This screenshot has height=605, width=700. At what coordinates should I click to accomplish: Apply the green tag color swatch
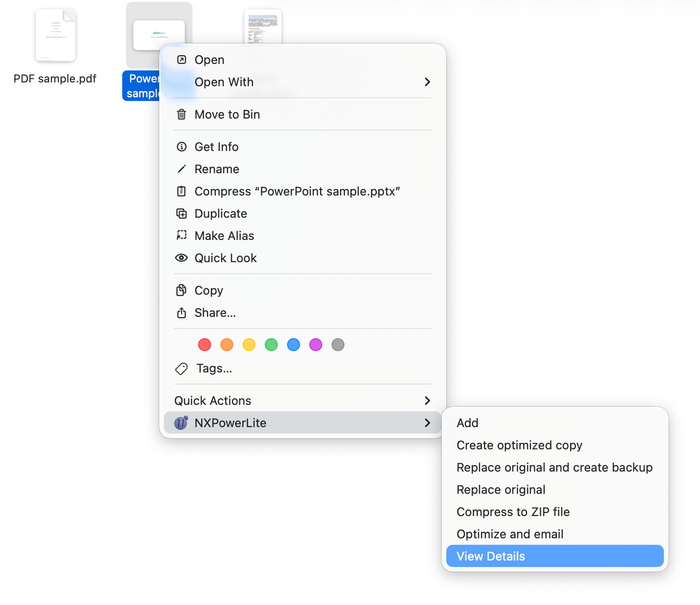click(271, 345)
